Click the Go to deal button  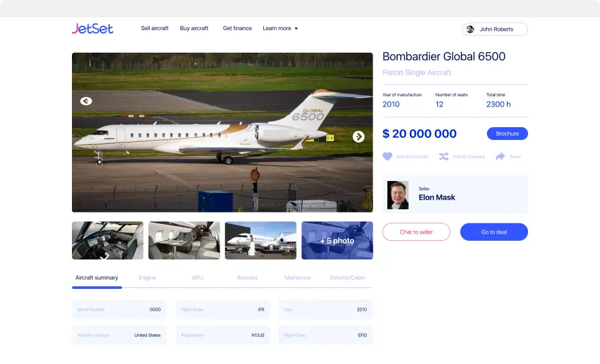(x=494, y=232)
